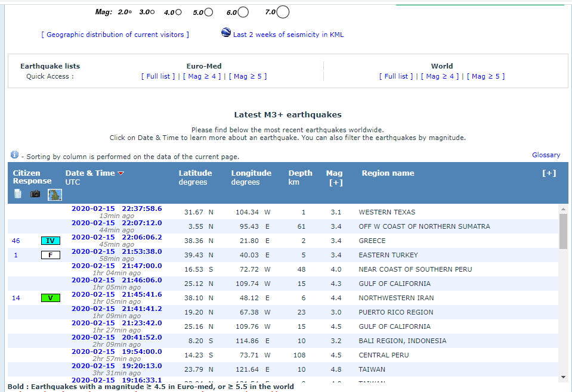This screenshot has width=572, height=392.
Task: Click the BALI REGION, INDONESIA text
Action: (x=403, y=341)
